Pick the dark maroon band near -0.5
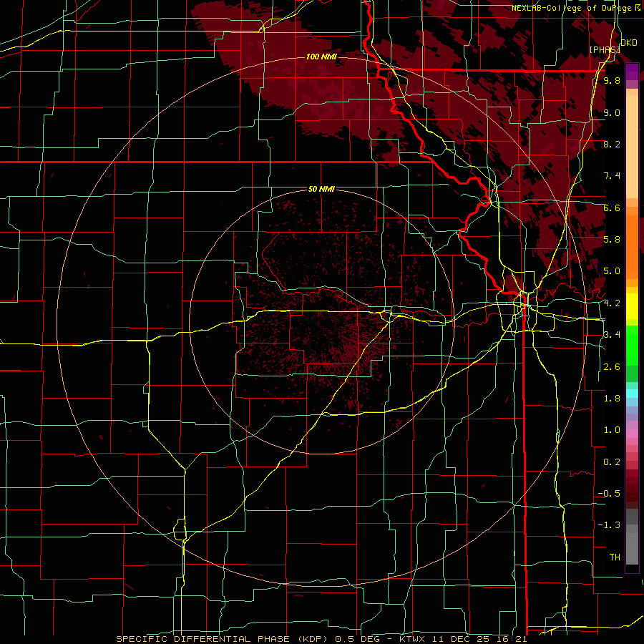Viewport: 644px width, 644px height. click(x=632, y=493)
